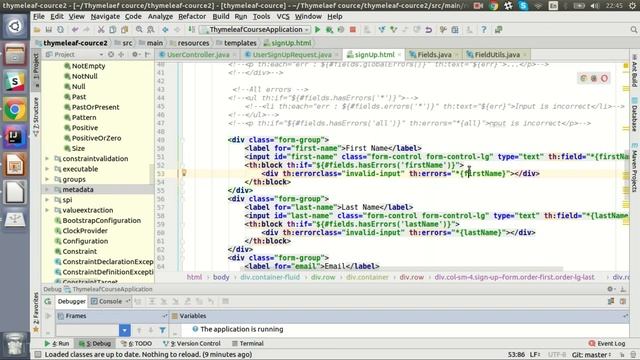Click the Paste icon in the toolbar
Image resolution: width=640 pixels, height=360 pixels.
124,30
